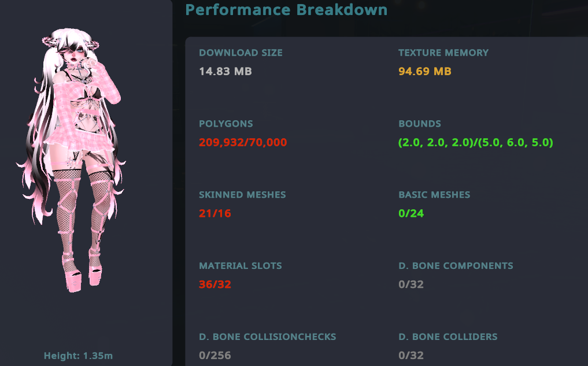Click the Skinned Meshes label
Screen dimensions: 588x366
pos(242,195)
